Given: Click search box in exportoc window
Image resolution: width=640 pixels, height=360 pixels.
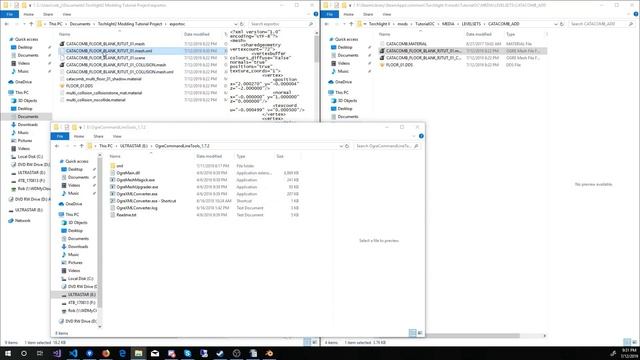Looking at the screenshot, I should pyautogui.click(x=281, y=24).
